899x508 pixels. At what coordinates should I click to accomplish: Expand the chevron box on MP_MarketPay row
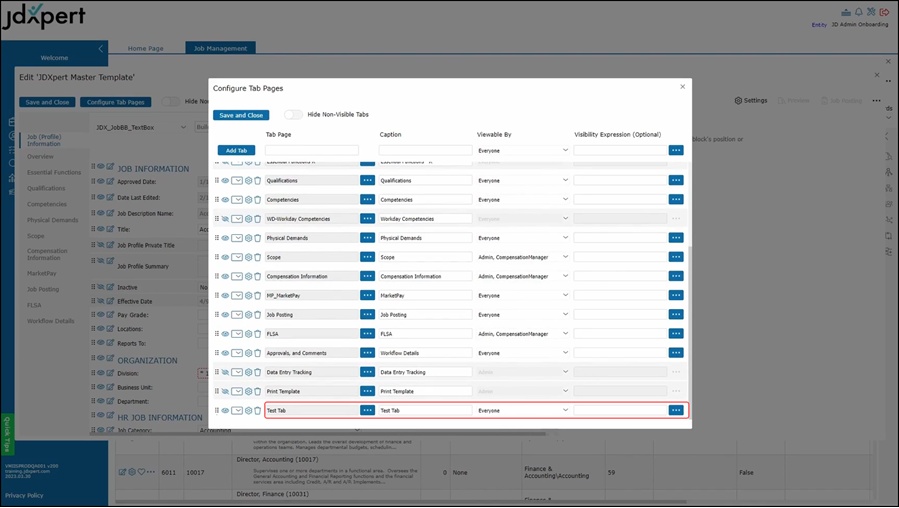click(237, 296)
